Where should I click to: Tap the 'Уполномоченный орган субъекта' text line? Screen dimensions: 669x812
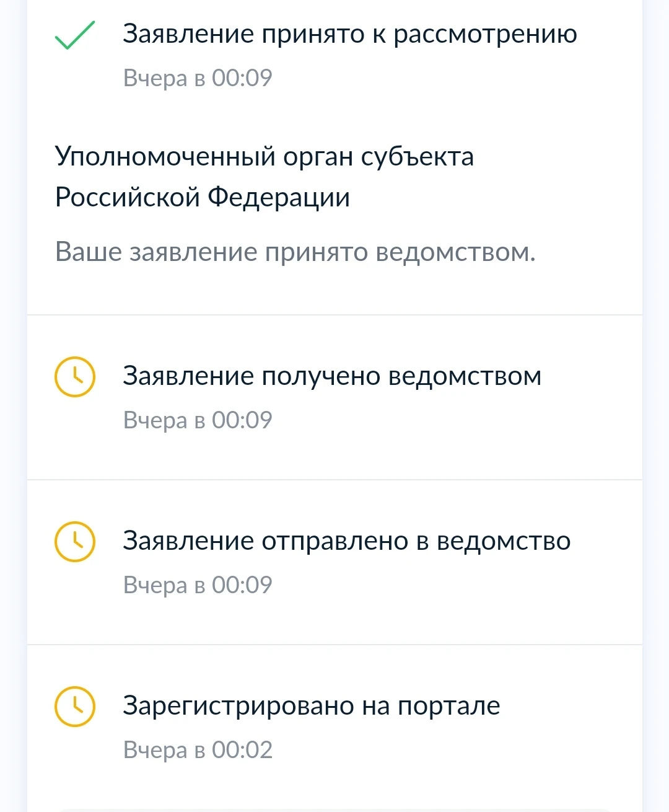264,156
